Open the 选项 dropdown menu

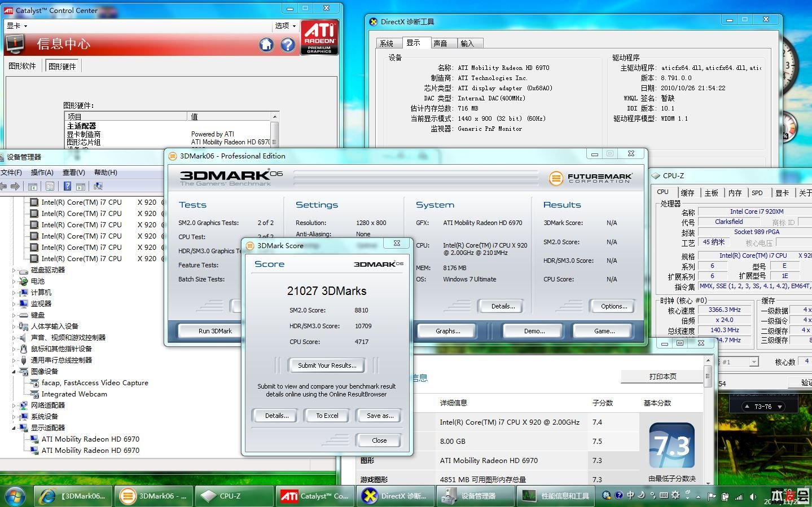pos(285,26)
